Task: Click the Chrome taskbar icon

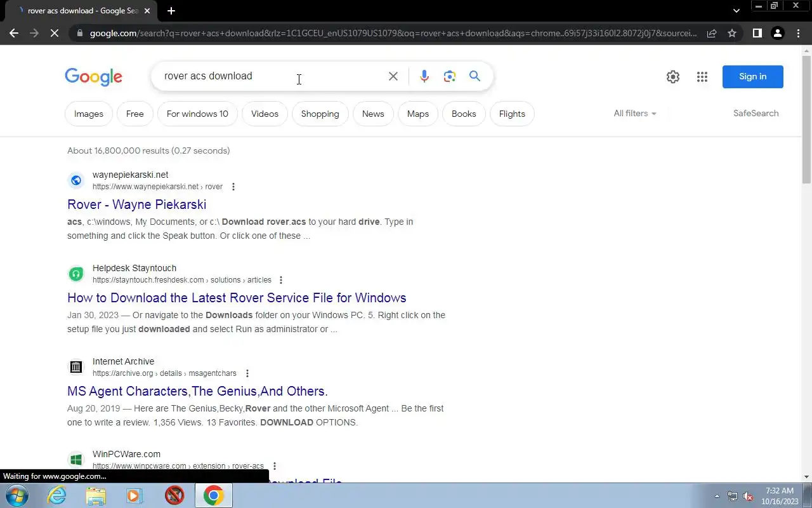Action: coord(214,495)
